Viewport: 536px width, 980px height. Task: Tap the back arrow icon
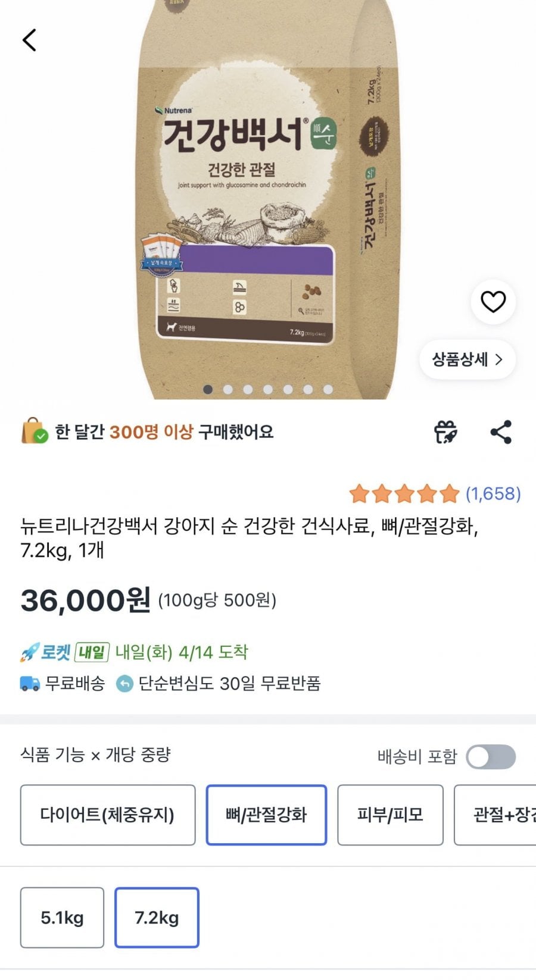click(x=30, y=40)
